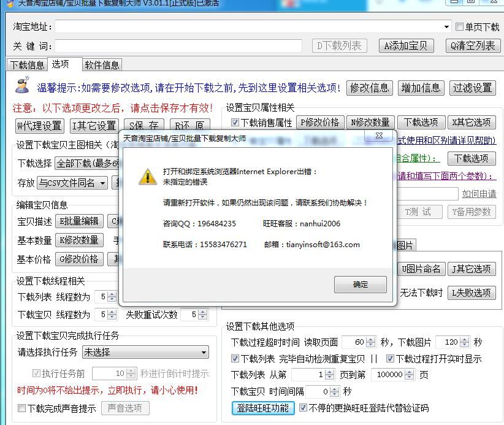Screen dimensions: 504x425
Task: Click the warning icon in the error dialog
Action: tap(147, 177)
